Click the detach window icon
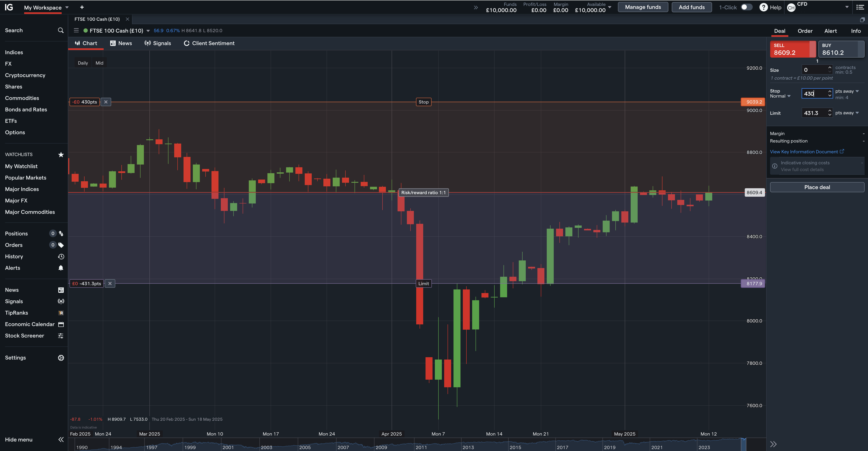 tap(862, 19)
